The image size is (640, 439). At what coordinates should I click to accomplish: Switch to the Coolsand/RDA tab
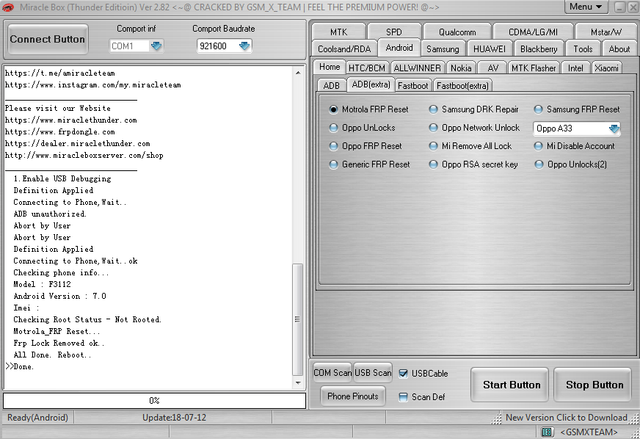(x=344, y=49)
